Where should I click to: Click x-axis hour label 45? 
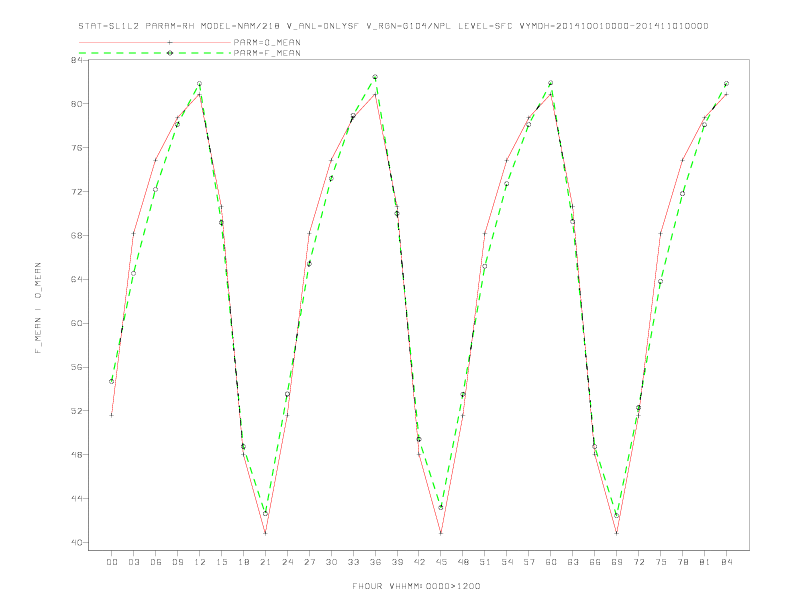tap(441, 562)
